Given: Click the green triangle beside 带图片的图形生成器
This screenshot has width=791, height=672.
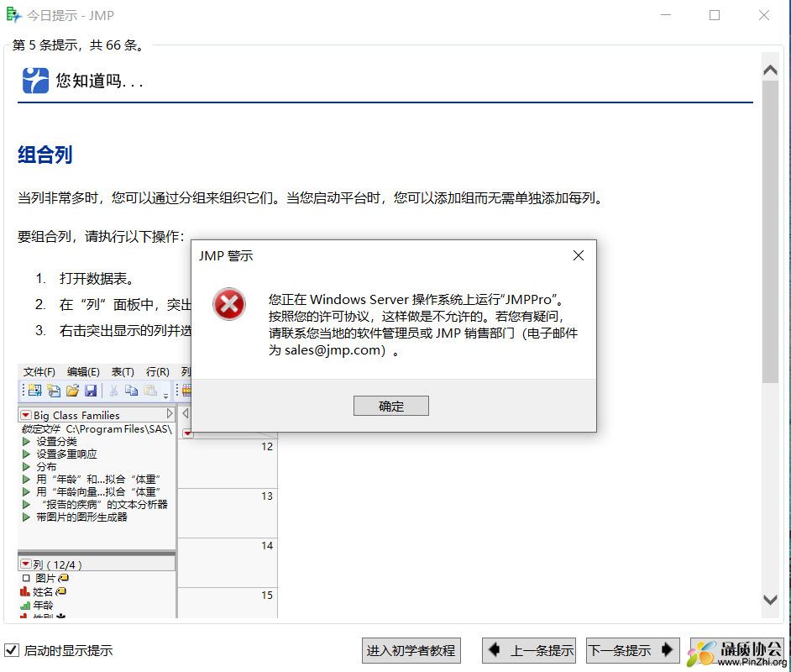Looking at the screenshot, I should (26, 517).
